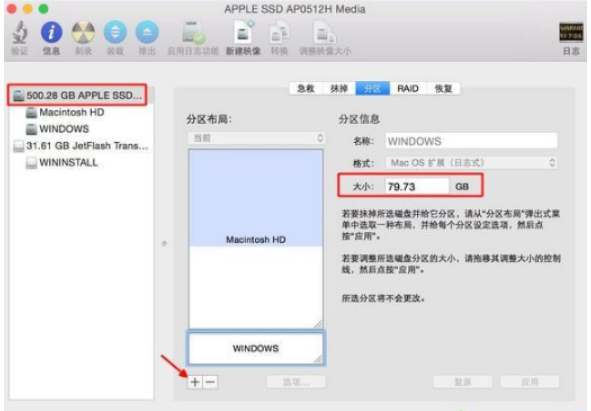
Task: Open the blue Info icon
Action: point(51,32)
